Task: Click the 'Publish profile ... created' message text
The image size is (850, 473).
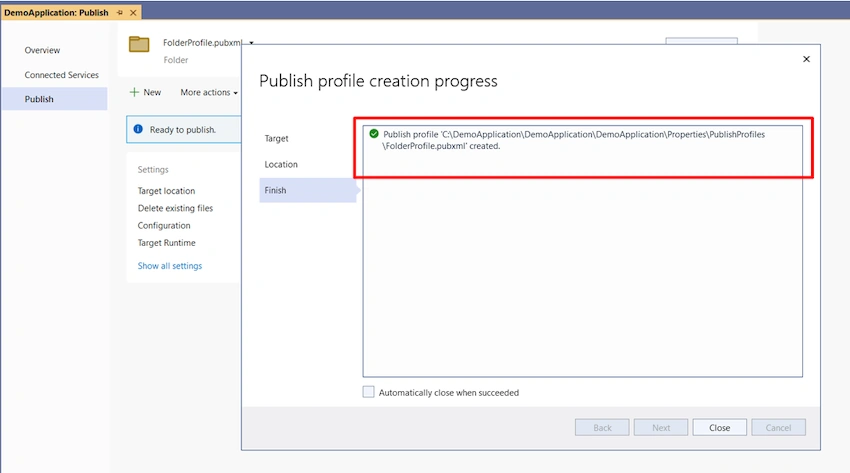Action: [574, 140]
